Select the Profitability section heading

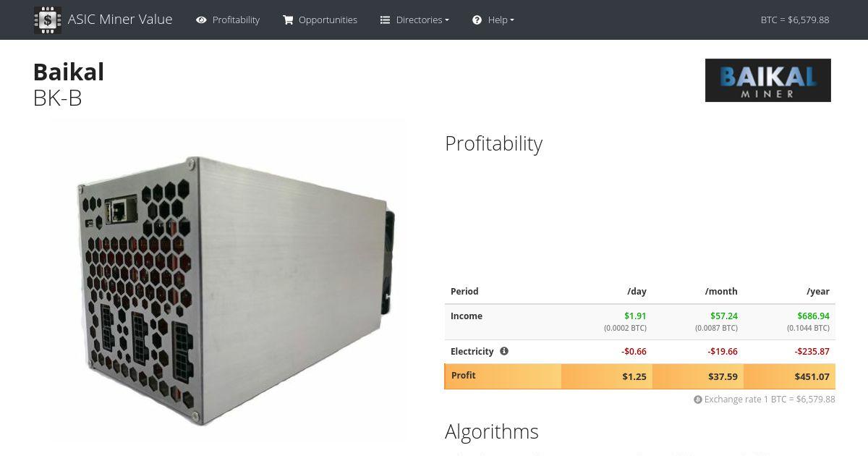click(x=494, y=143)
